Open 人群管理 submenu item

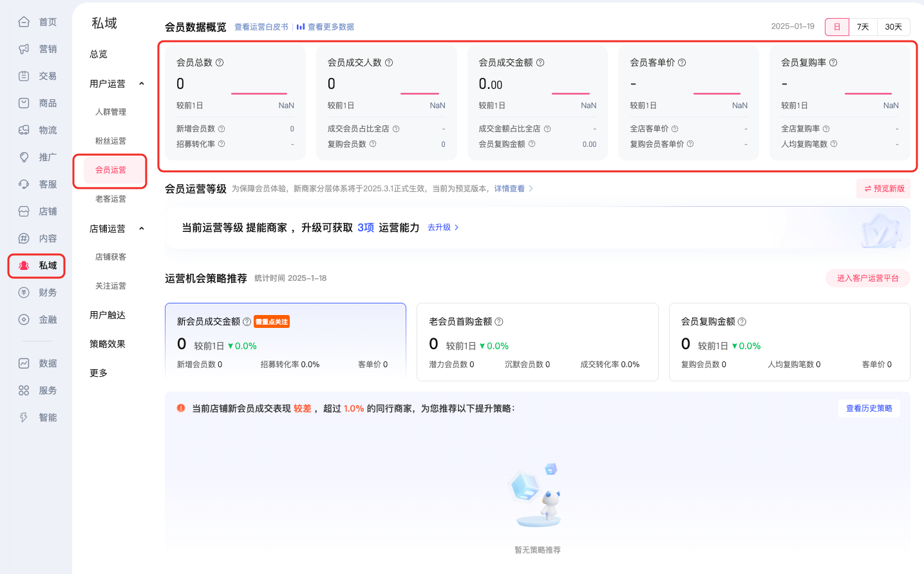pos(111,112)
